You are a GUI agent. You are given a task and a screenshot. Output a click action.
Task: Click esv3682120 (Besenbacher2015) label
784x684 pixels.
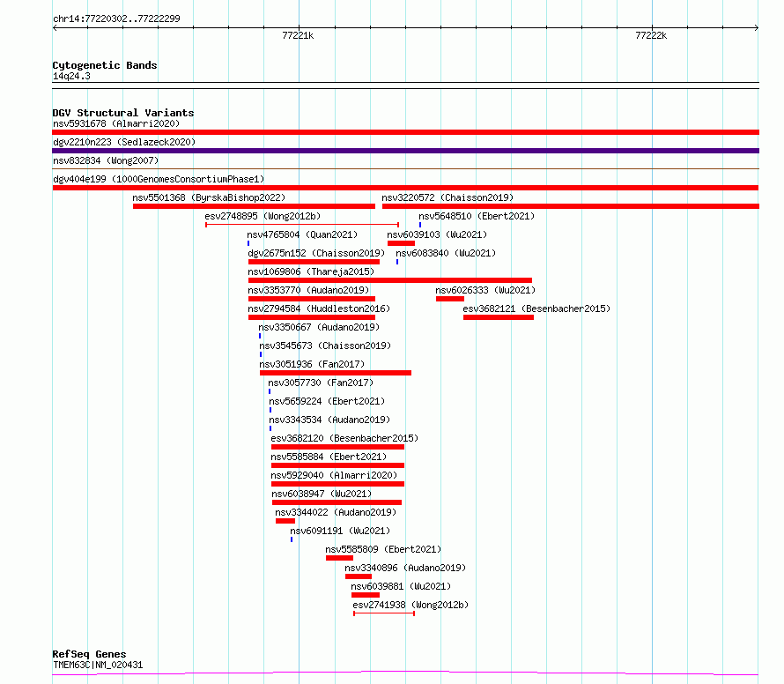pyautogui.click(x=344, y=438)
